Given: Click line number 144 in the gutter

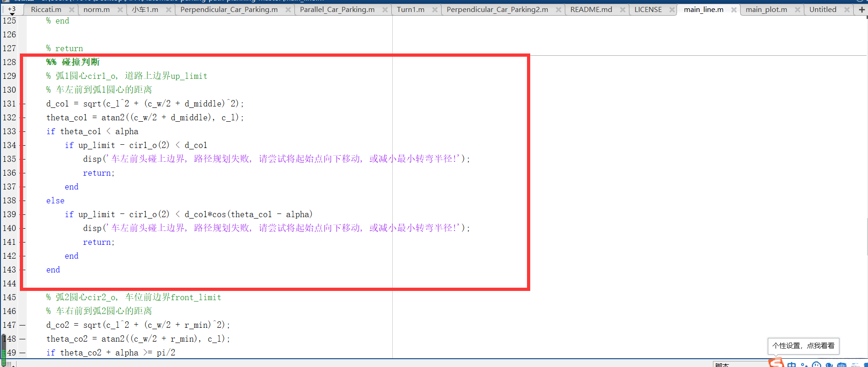Looking at the screenshot, I should pyautogui.click(x=9, y=284).
